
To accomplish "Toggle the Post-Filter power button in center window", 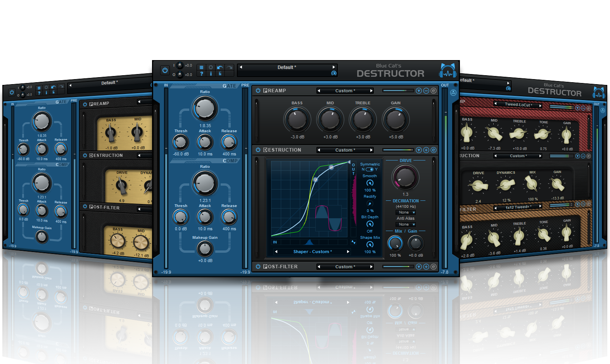I will 258,266.
